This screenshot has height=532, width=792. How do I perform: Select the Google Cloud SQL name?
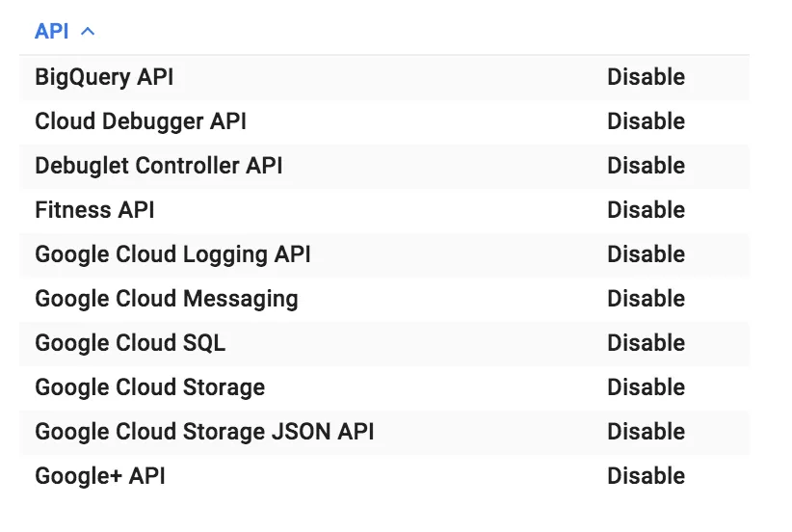pos(130,343)
